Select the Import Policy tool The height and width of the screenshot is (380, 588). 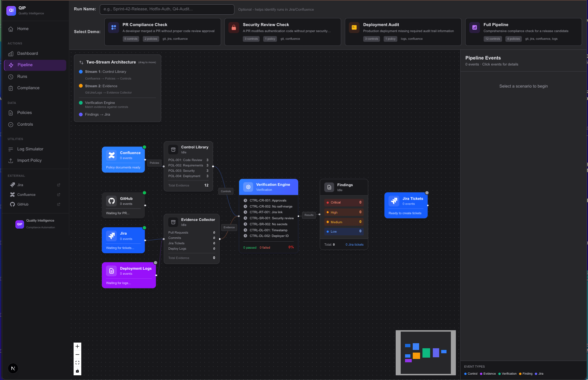point(29,160)
